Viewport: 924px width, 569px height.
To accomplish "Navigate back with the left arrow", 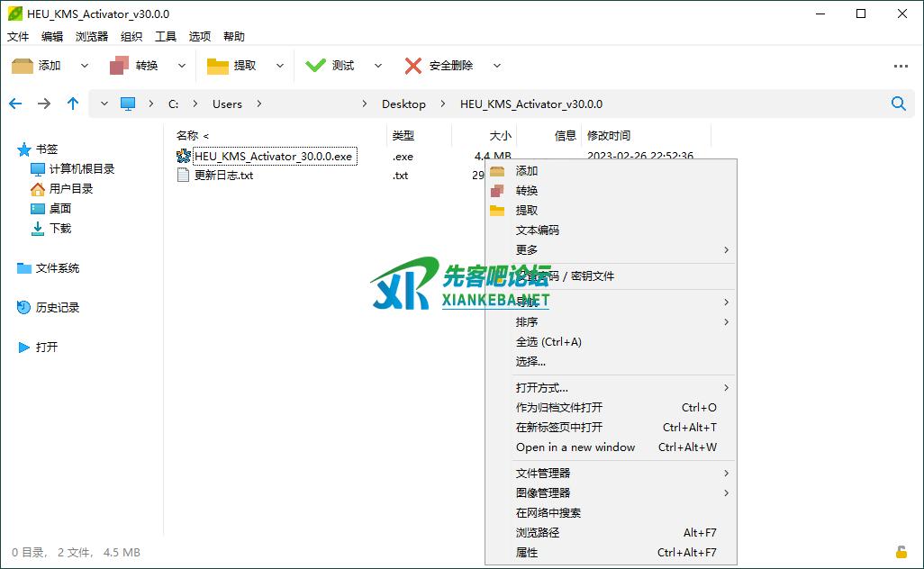I will point(15,104).
